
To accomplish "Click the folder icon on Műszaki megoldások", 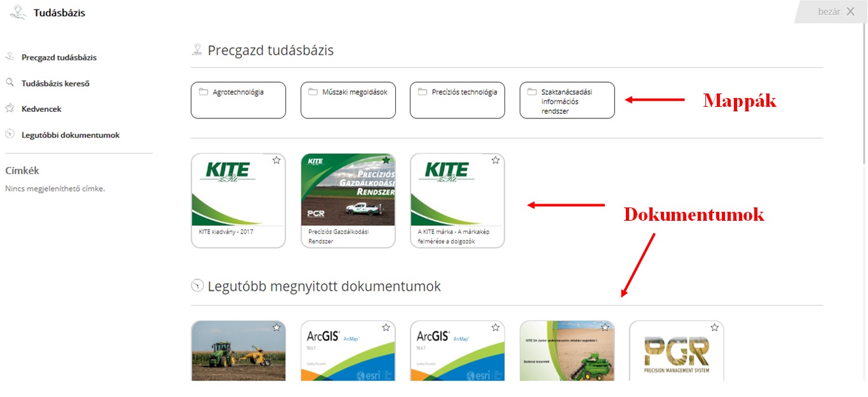I will pos(313,92).
